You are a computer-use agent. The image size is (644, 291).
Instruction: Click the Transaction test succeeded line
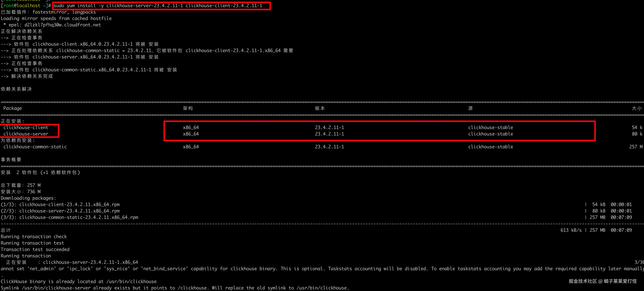[35, 249]
